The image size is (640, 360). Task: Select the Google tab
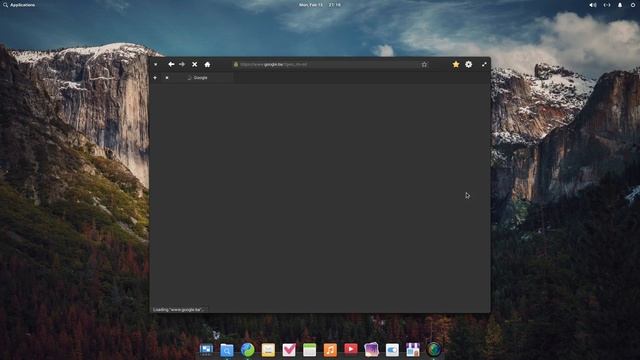[x=198, y=78]
